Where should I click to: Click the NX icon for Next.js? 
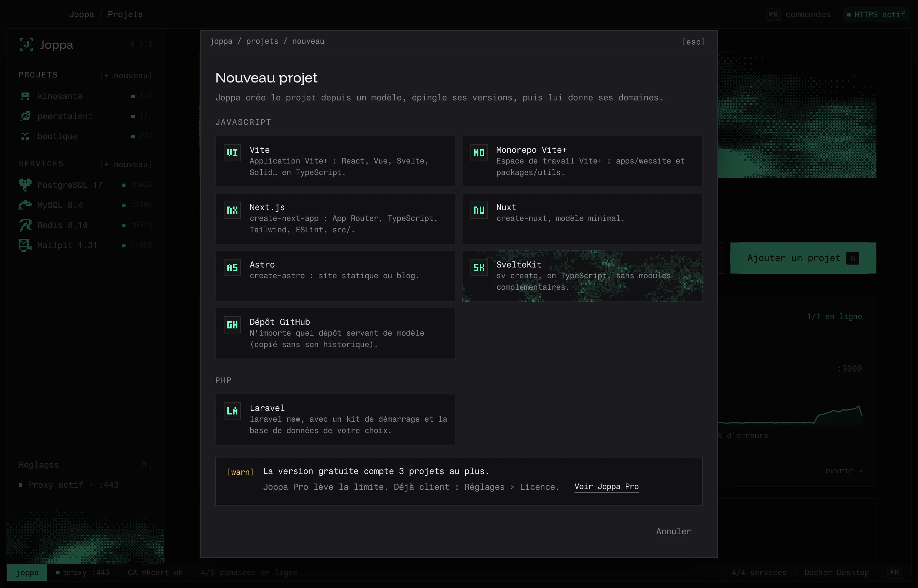click(232, 210)
